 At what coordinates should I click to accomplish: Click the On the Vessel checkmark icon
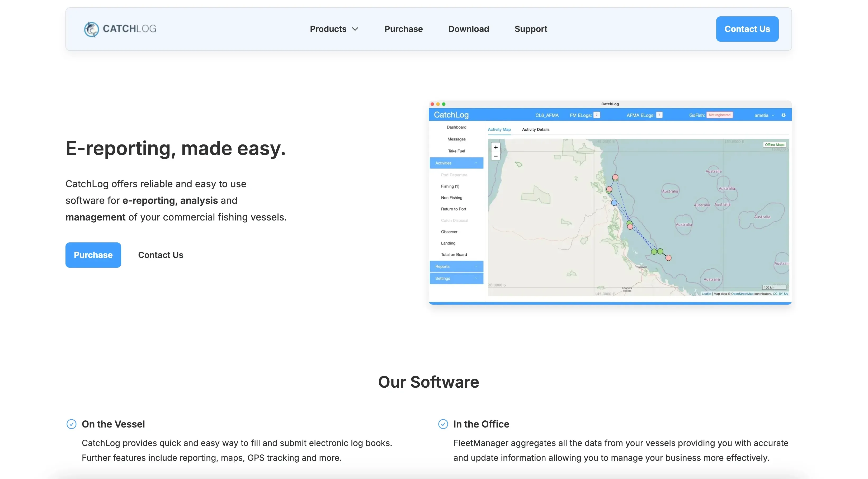72,424
